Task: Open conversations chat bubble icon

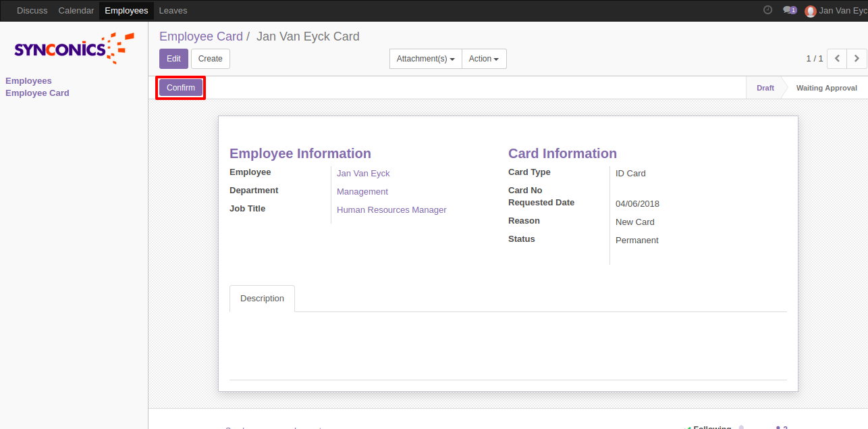Action: click(x=789, y=10)
